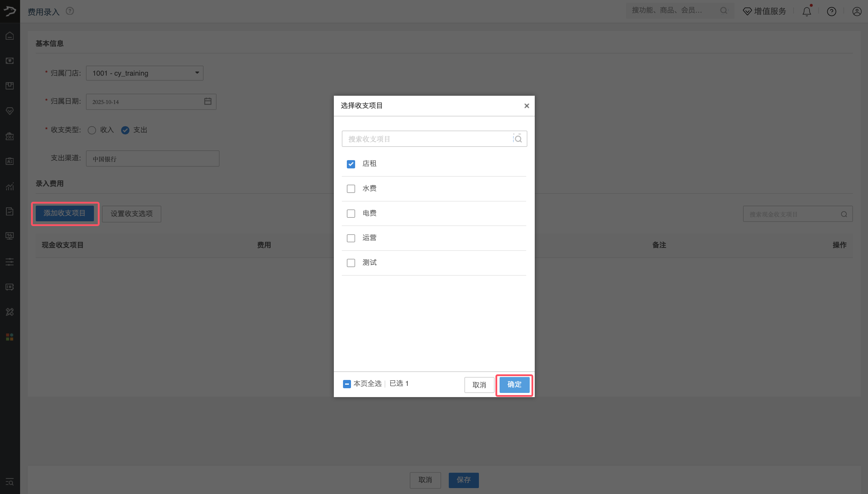The image size is (868, 494).
Task: Click the employee badge icon in sidebar
Action: tap(9, 161)
